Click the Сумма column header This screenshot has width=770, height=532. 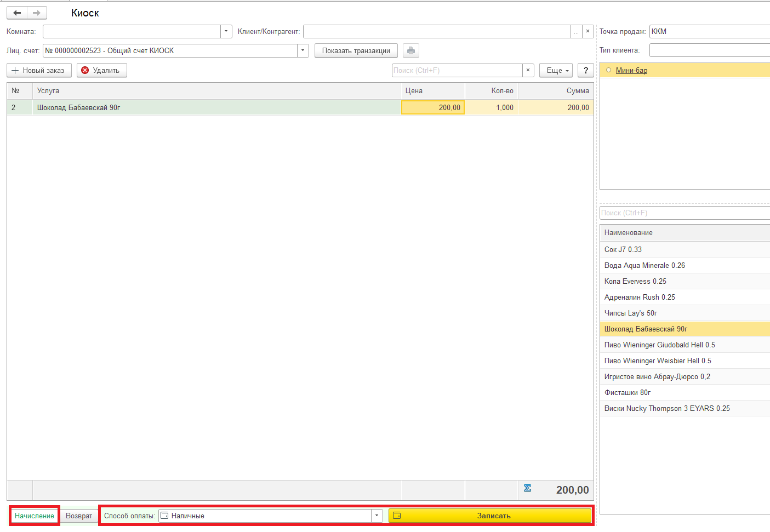556,91
